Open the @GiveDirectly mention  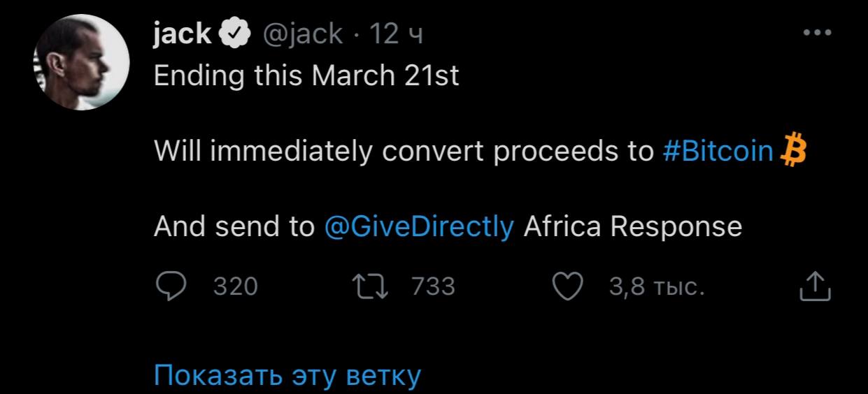point(420,226)
